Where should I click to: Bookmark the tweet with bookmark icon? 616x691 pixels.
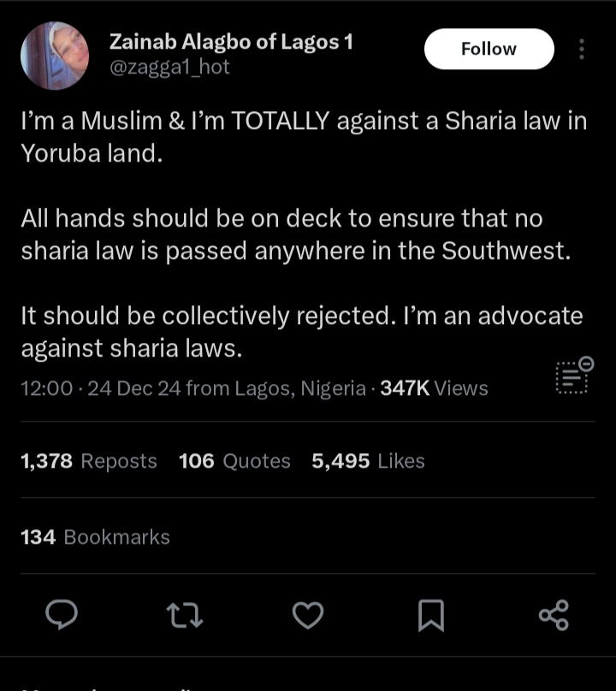pos(431,615)
